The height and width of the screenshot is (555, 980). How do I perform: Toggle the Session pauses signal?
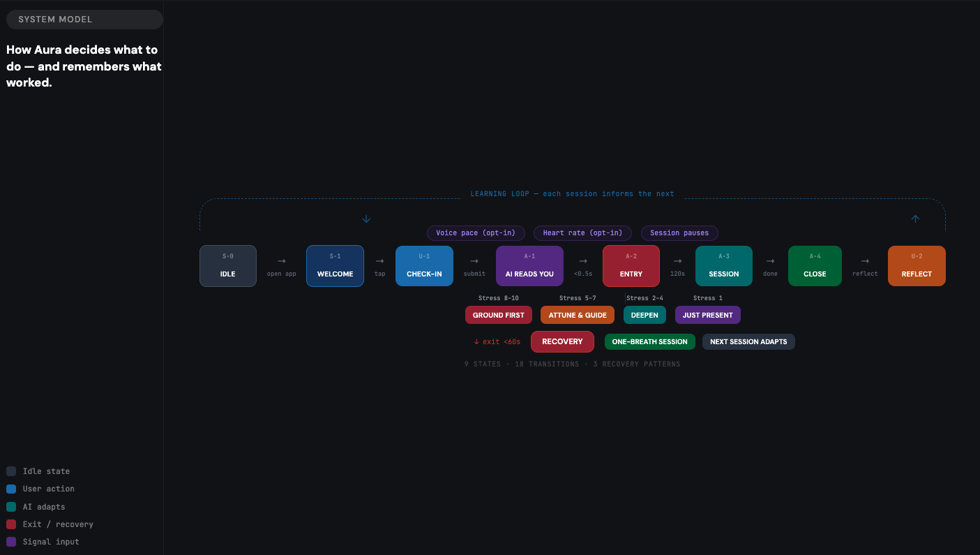679,233
